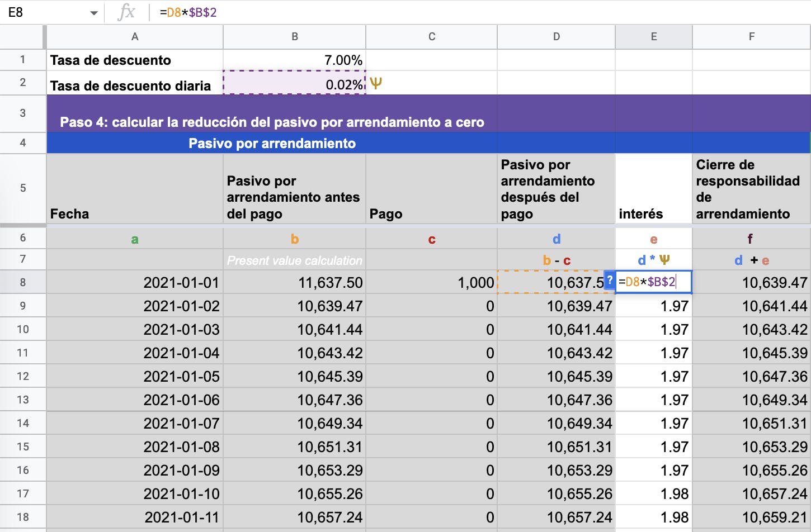Click the 'Paso 4' purple heading cell

coord(272,113)
